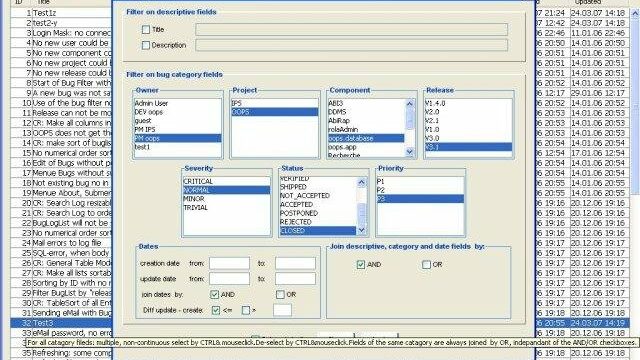Screen dimensions: 640x360
Task: Enable the Description filter checkbox
Action: [146, 45]
